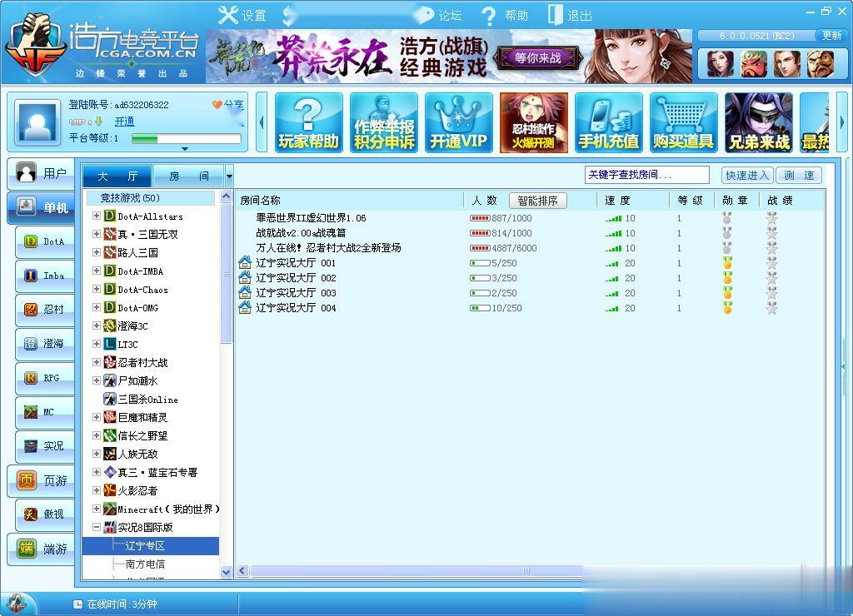
Task: Select the 三国杀Online tree item
Action: pyautogui.click(x=148, y=399)
